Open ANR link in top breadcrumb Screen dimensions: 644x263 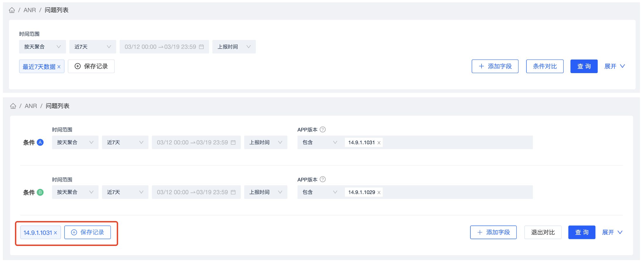click(30, 10)
